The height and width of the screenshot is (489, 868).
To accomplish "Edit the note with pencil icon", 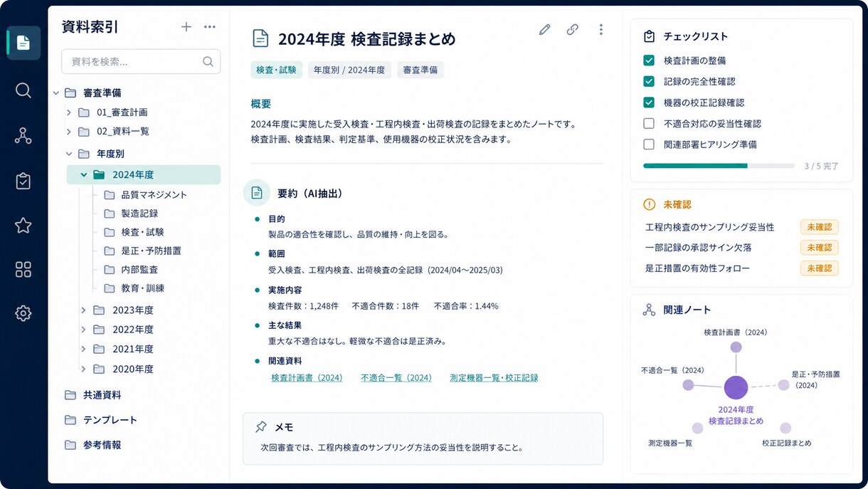I will 545,29.
